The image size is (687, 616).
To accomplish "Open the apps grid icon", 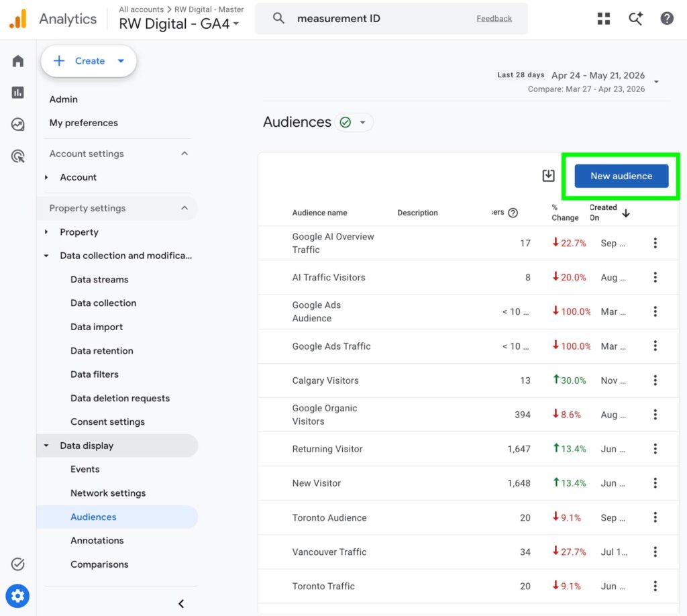I will pos(604,18).
